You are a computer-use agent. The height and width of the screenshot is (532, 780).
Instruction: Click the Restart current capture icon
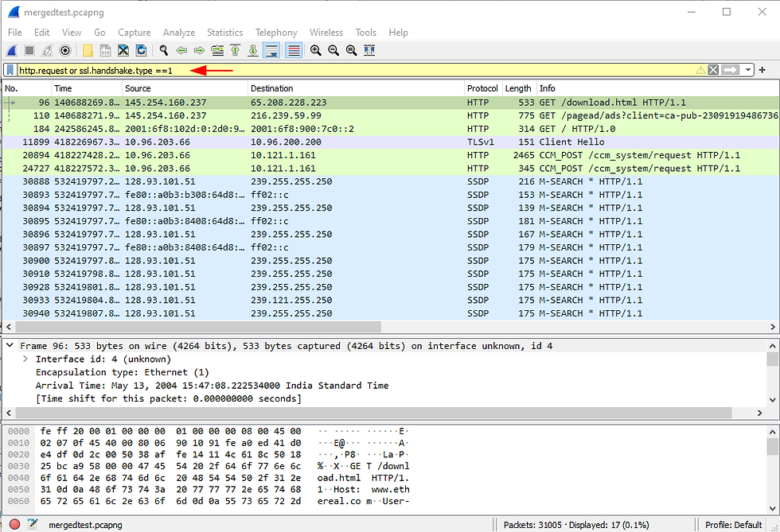pos(47,50)
